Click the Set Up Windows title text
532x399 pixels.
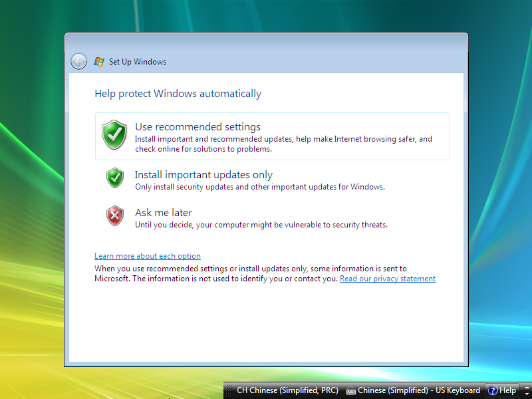click(138, 62)
